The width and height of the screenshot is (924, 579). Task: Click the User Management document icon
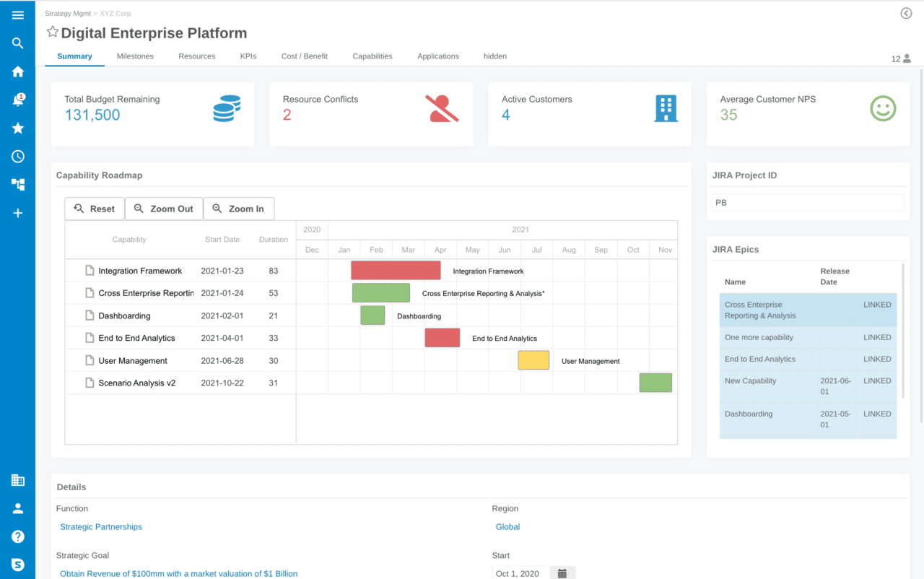coord(90,360)
